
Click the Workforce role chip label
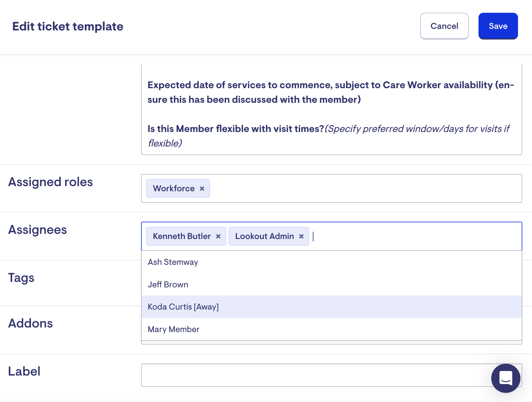pos(174,189)
